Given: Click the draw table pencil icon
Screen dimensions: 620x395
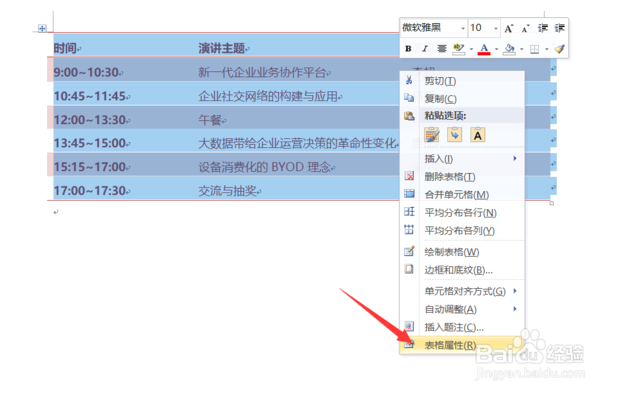Looking at the screenshot, I should click(409, 251).
